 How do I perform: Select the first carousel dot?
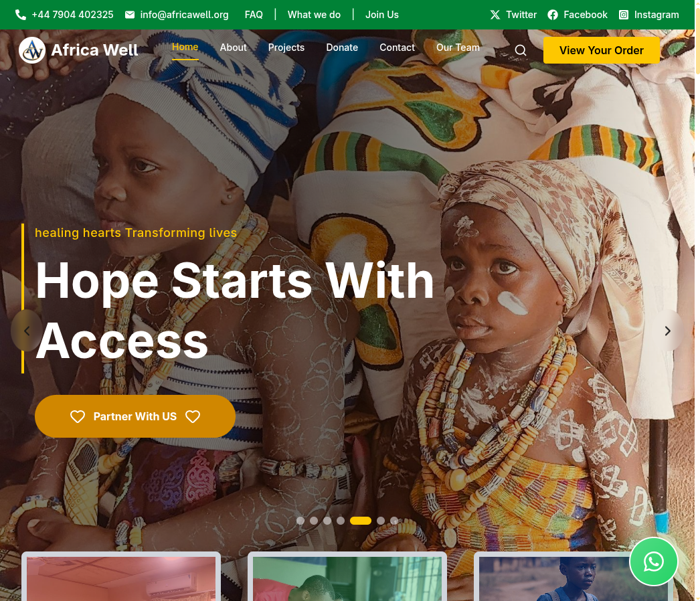pos(300,521)
